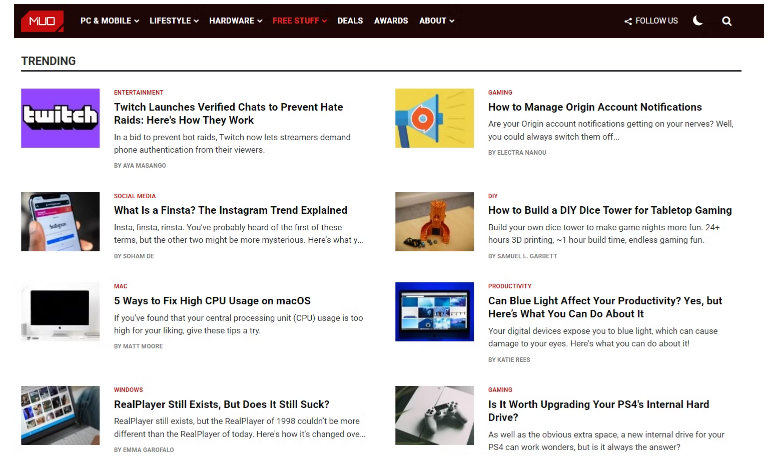Click the "Insta, finsta, rinsta" excerpt

click(x=238, y=234)
